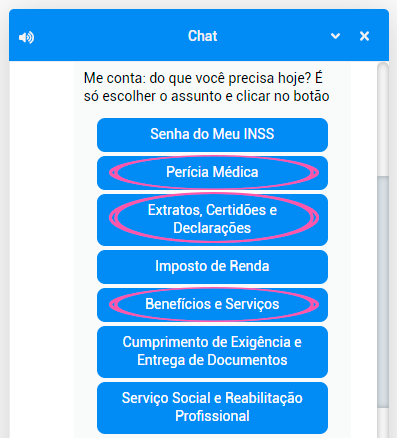Click the empty white margin beside the message
This screenshot has height=438, width=397.
pyautogui.click(x=42, y=233)
